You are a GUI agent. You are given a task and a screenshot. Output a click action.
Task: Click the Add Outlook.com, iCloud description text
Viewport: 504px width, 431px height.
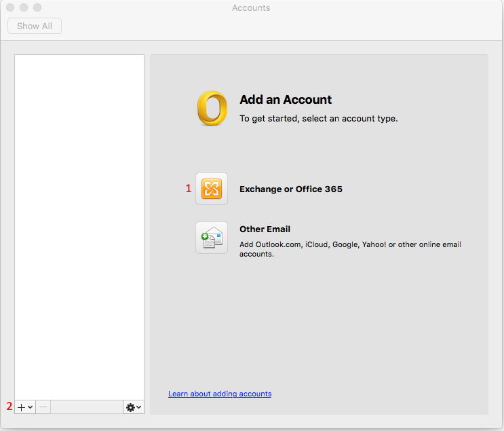(x=350, y=249)
